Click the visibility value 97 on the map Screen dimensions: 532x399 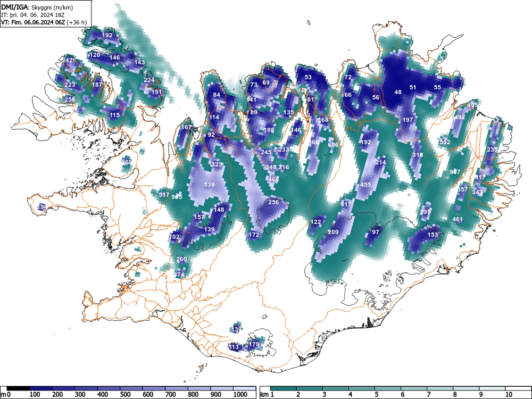pyautogui.click(x=376, y=232)
